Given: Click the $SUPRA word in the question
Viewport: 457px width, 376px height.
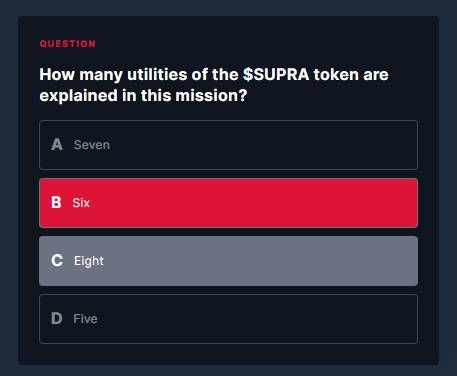Looking at the screenshot, I should (x=276, y=74).
